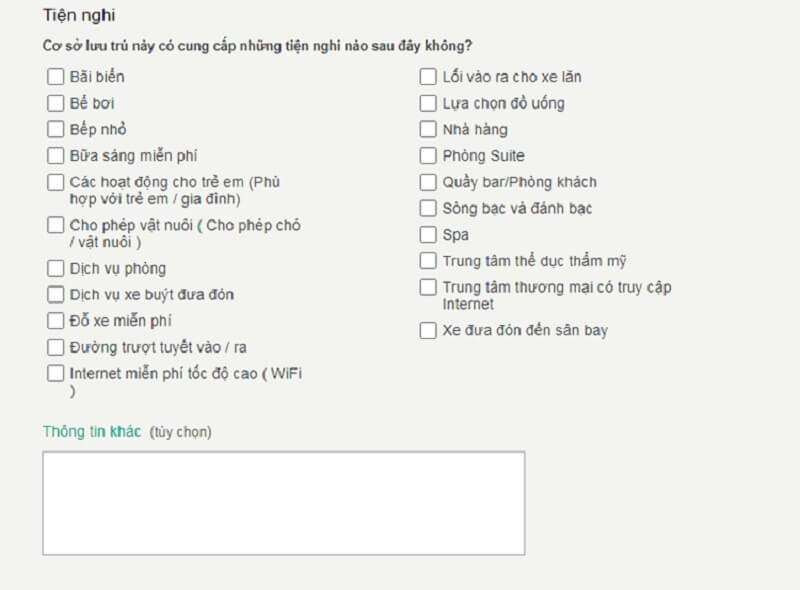Enable "Các hoạt động cho trẻ em"
Image resolution: width=800 pixels, height=590 pixels.
click(x=56, y=182)
